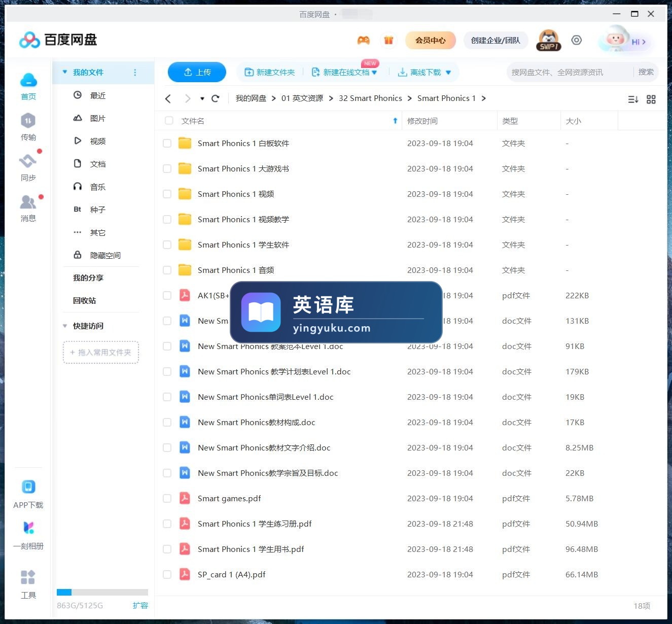The height and width of the screenshot is (624, 672).
Task: Click the Word icon of New Smart Phonics教材构成.doc
Action: (x=185, y=422)
